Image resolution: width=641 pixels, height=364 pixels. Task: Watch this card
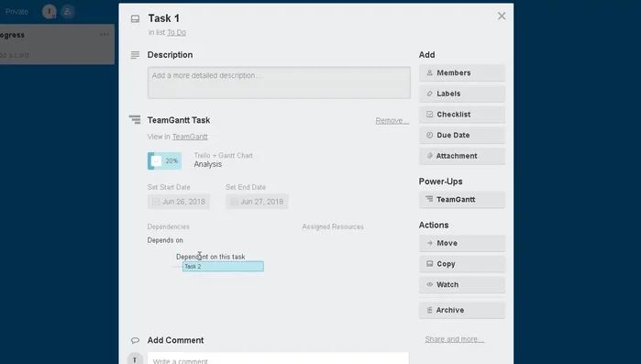coord(462,285)
